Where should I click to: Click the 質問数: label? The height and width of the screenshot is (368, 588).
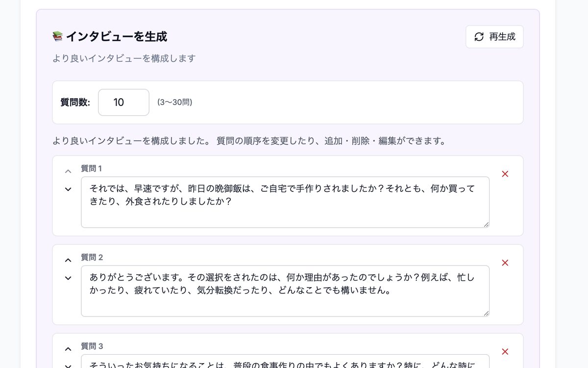[x=75, y=102]
